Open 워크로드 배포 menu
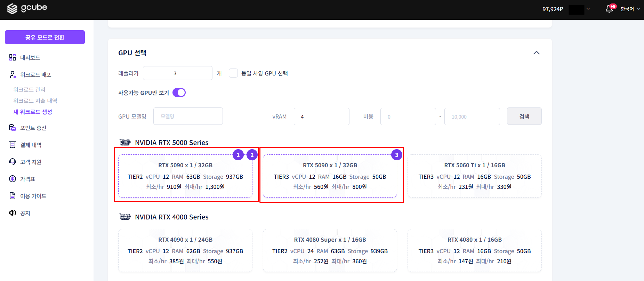This screenshot has height=281, width=644. tap(36, 74)
